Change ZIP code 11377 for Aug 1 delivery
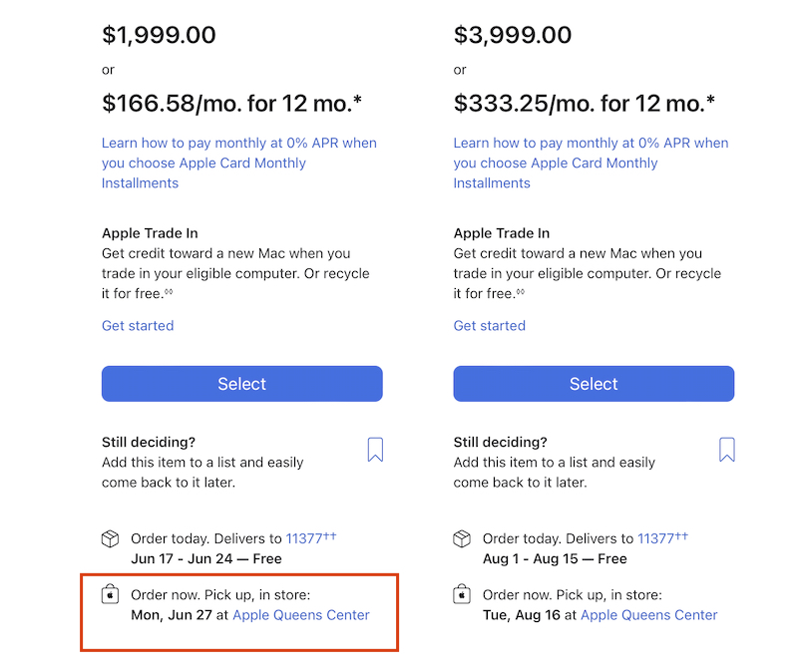Screen dimensions: 798x672 [x=656, y=538]
